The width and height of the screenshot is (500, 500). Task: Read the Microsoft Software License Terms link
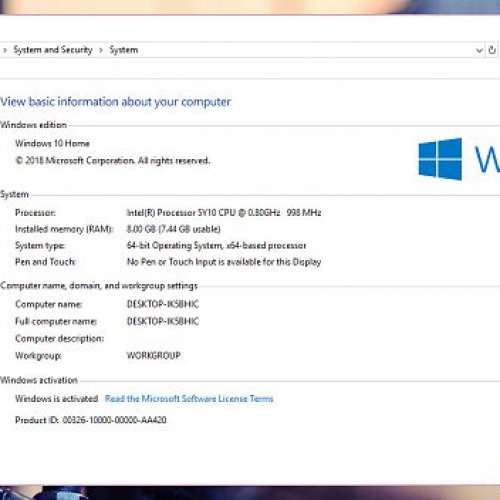[x=189, y=399]
